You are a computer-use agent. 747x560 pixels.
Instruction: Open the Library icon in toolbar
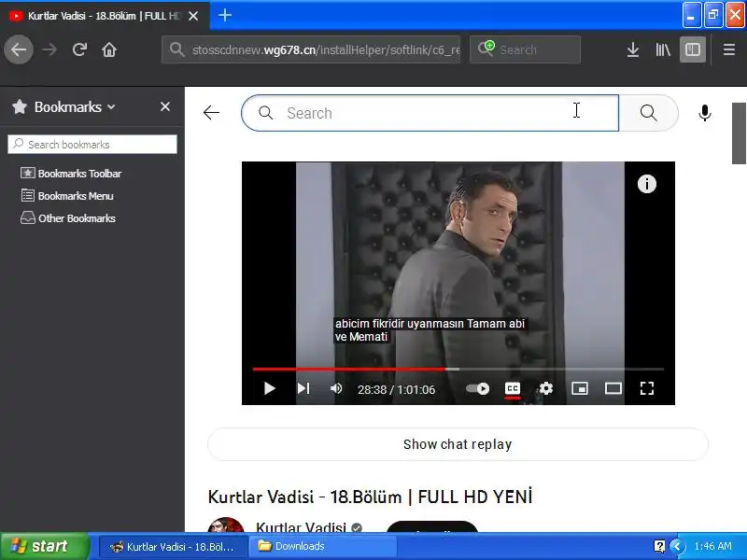[663, 49]
